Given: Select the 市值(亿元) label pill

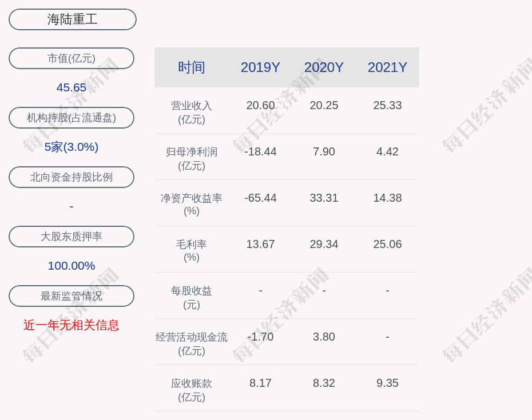Looking at the screenshot, I should pos(72,58).
